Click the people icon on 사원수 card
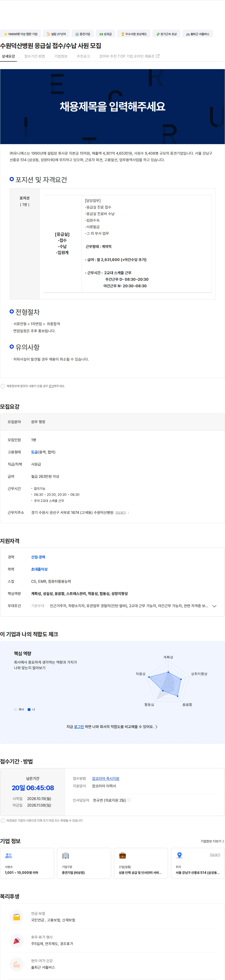Image resolution: width=225 pixels, height=980 pixels. (8, 856)
